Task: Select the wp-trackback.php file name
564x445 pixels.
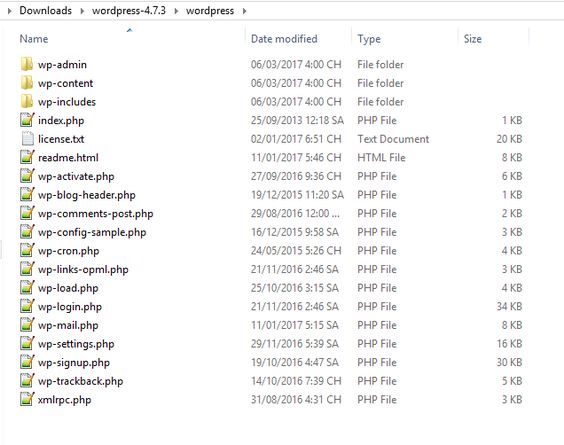Action: 81,381
